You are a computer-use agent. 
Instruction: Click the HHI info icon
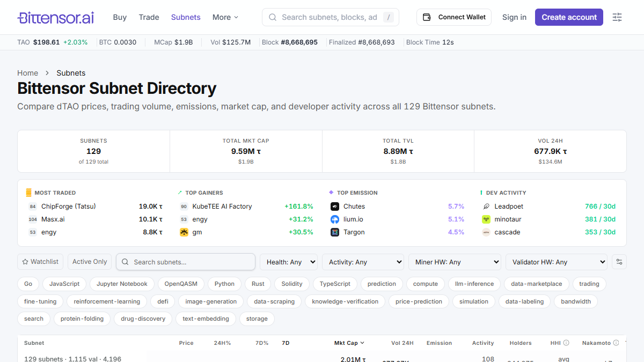pyautogui.click(x=566, y=343)
